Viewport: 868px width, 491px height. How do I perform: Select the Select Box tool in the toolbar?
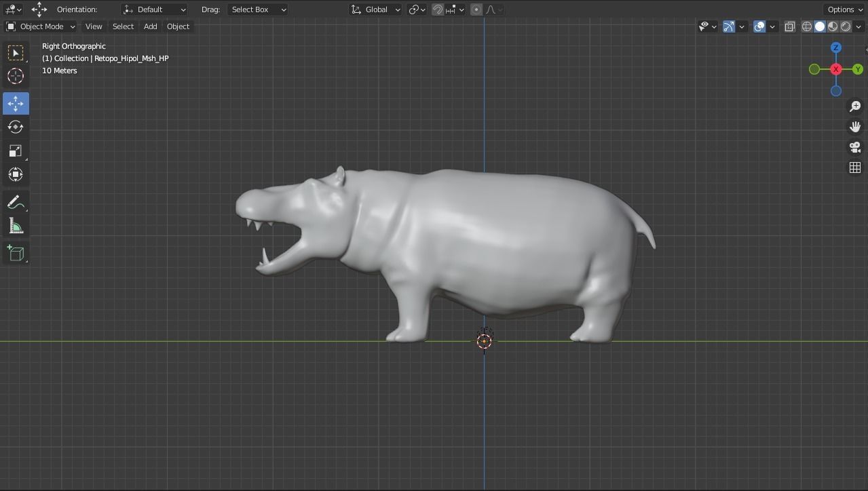(x=16, y=53)
